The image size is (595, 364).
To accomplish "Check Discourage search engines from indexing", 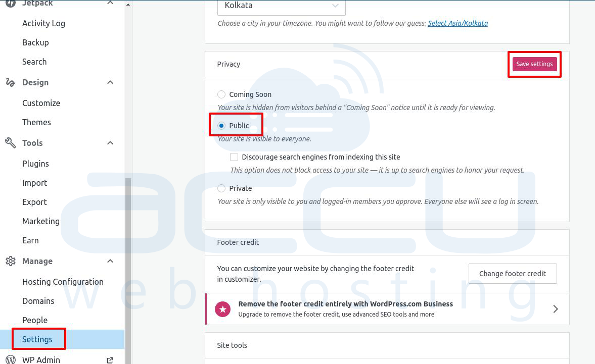I will pos(234,157).
